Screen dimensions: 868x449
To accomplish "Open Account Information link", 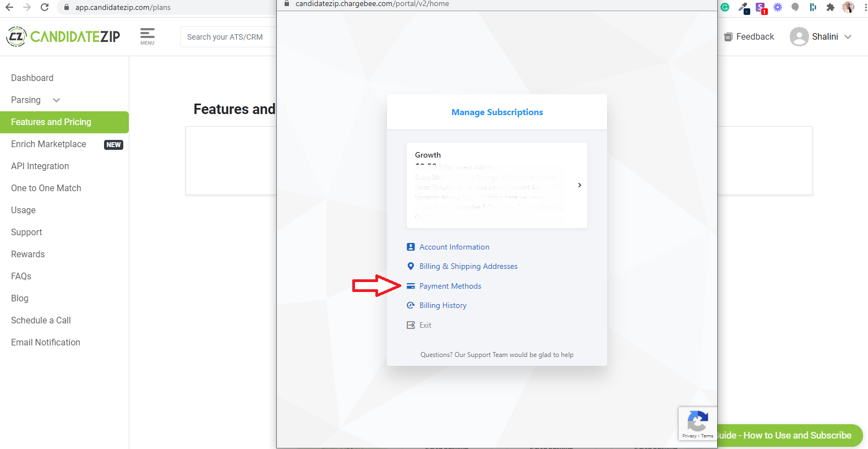I will tap(454, 247).
